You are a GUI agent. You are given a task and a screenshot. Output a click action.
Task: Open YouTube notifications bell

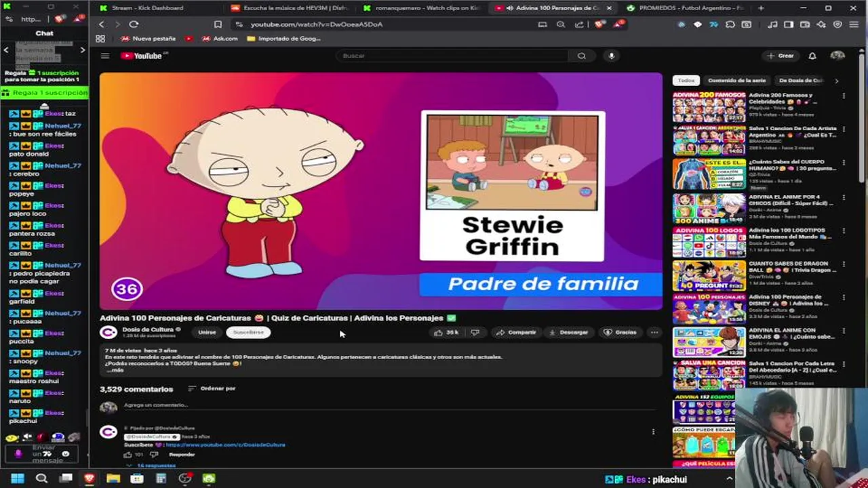812,56
